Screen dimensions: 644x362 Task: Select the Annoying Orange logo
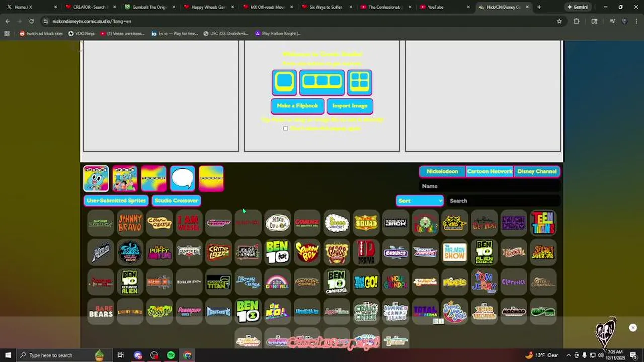[x=307, y=282]
